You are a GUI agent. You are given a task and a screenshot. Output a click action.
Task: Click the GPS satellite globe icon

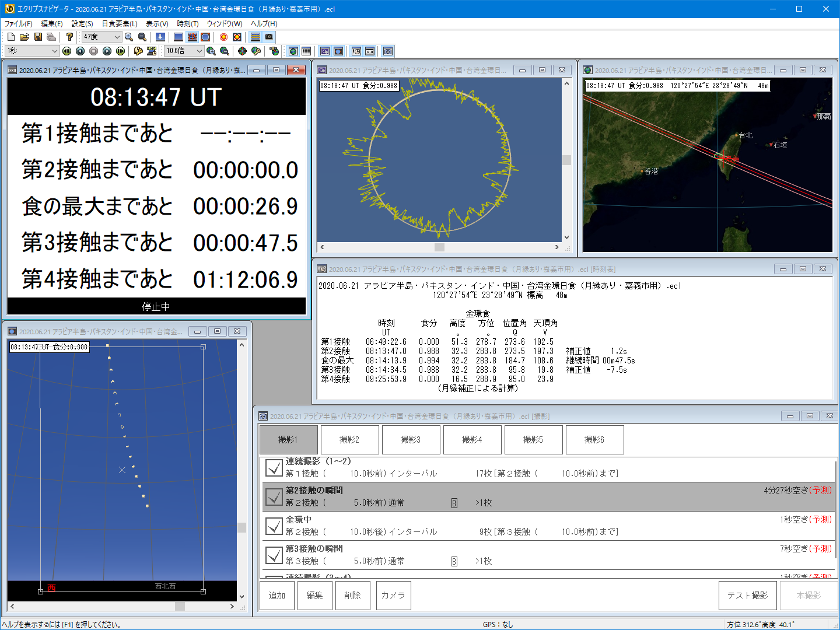click(x=274, y=51)
